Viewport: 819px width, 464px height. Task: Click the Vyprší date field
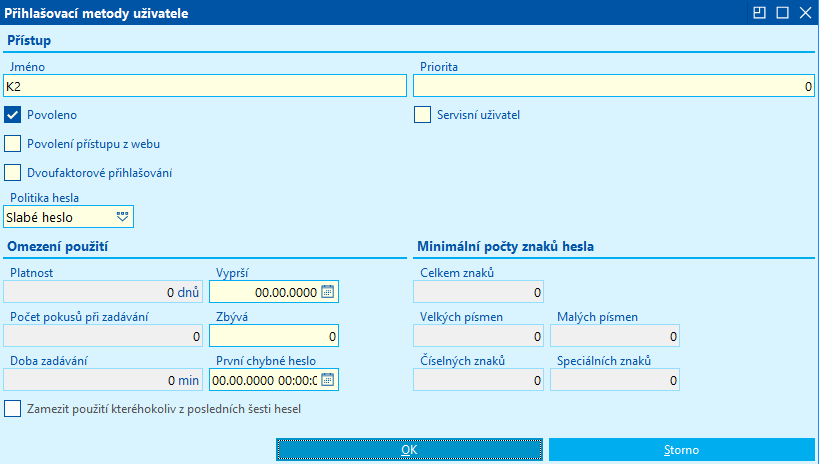[x=274, y=292]
